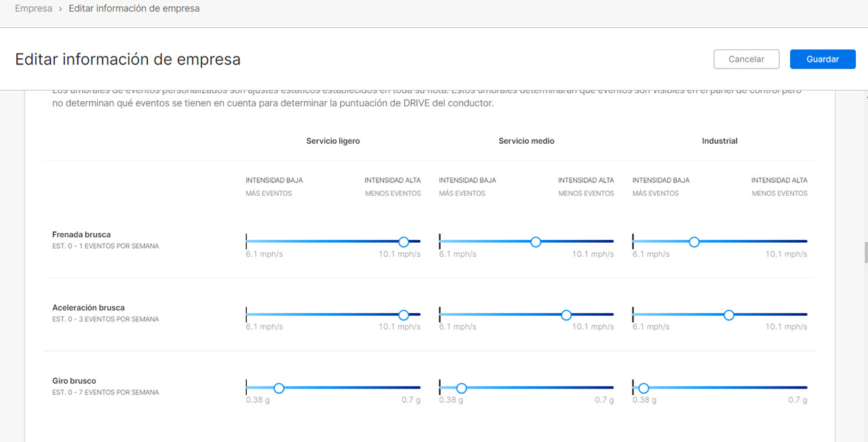Grab Giro brusco slider knob for Industrial
The height and width of the screenshot is (442, 868).
pyautogui.click(x=644, y=388)
